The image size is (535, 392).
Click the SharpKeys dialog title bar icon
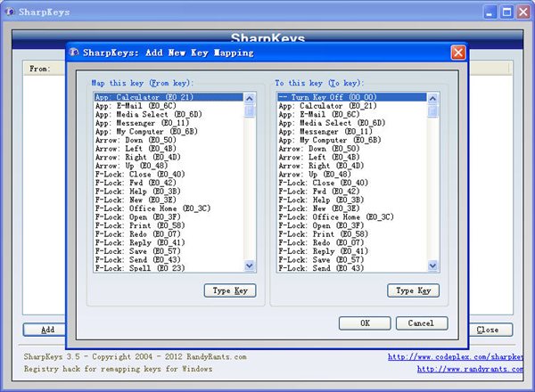pos(75,53)
